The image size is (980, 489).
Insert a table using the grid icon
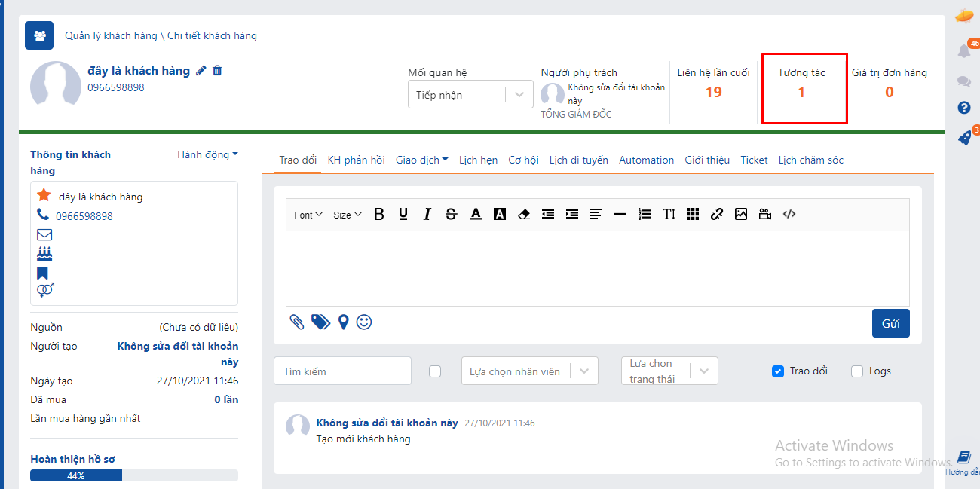tap(693, 215)
